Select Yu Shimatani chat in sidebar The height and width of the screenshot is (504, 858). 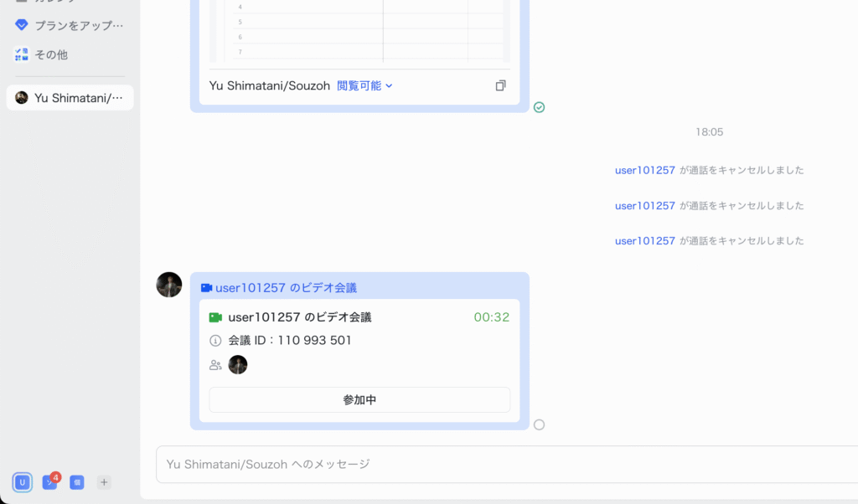pos(70,98)
